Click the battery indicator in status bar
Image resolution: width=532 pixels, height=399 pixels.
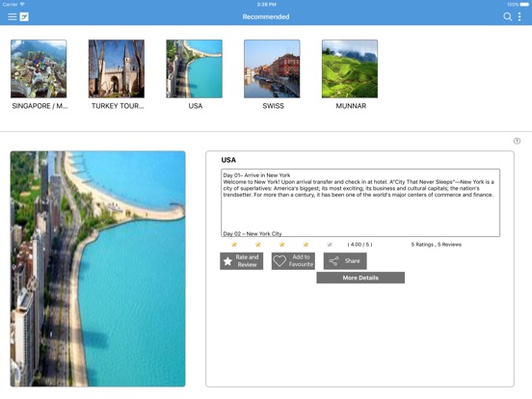[x=524, y=5]
